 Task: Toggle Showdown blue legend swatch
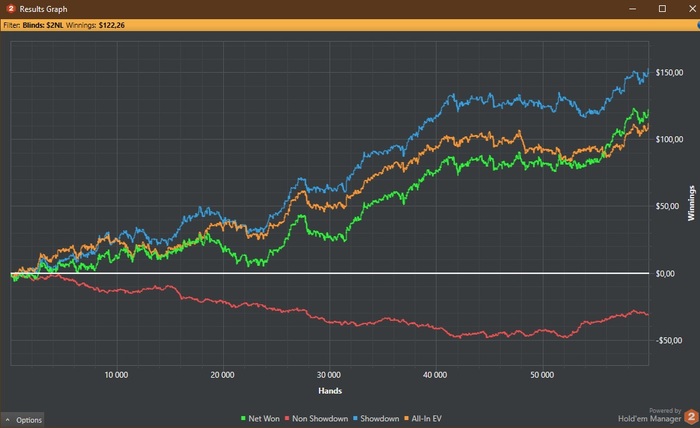tap(355, 419)
